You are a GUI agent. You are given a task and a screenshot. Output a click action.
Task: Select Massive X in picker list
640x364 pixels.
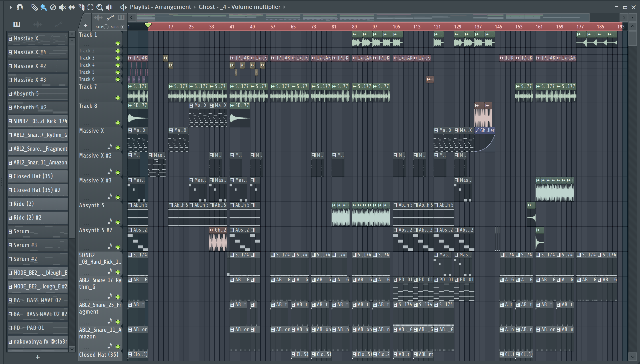coord(38,38)
